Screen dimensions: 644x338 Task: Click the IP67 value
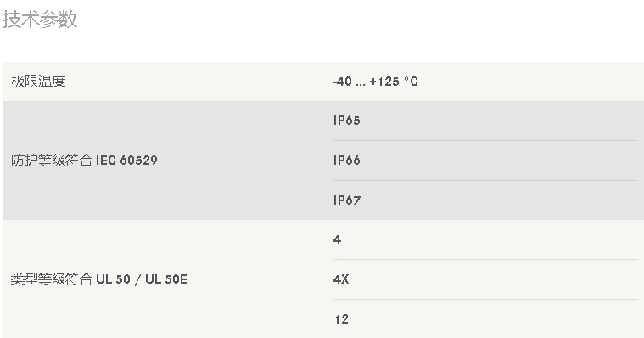pyautogui.click(x=347, y=200)
